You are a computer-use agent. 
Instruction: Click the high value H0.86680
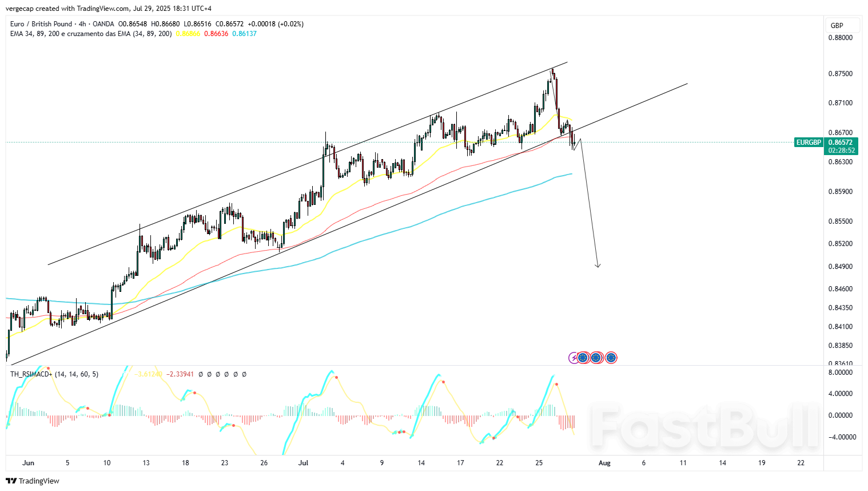(x=165, y=24)
